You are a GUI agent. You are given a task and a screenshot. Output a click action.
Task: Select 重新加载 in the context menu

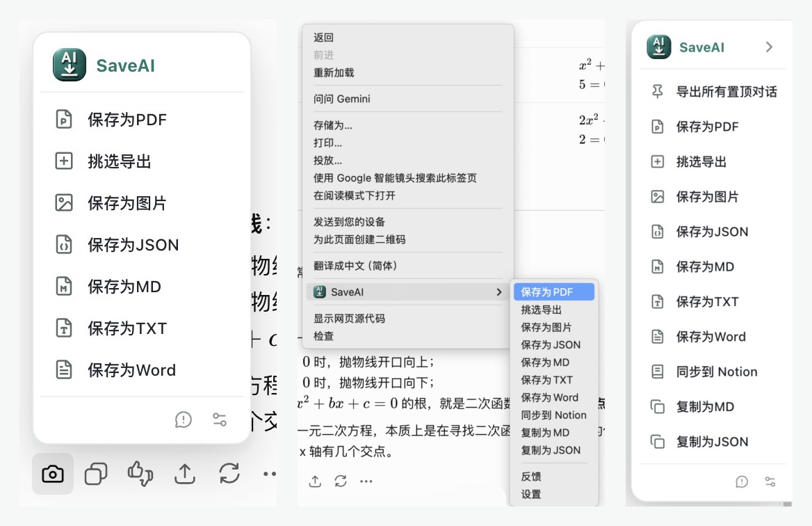(334, 72)
